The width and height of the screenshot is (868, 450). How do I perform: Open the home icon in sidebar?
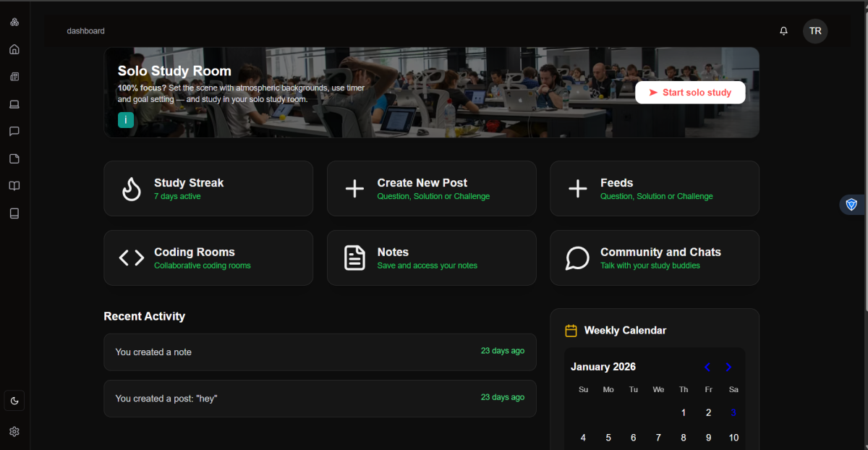click(x=14, y=50)
